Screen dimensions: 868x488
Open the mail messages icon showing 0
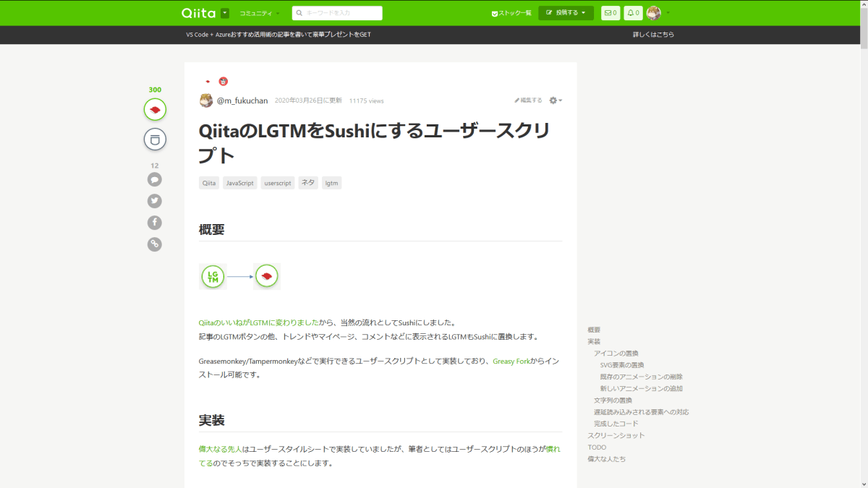(610, 13)
